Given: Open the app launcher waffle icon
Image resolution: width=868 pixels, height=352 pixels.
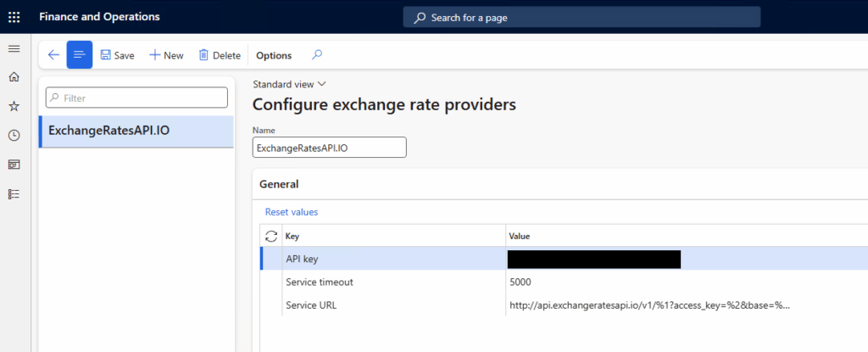Looking at the screenshot, I should click(x=14, y=16).
